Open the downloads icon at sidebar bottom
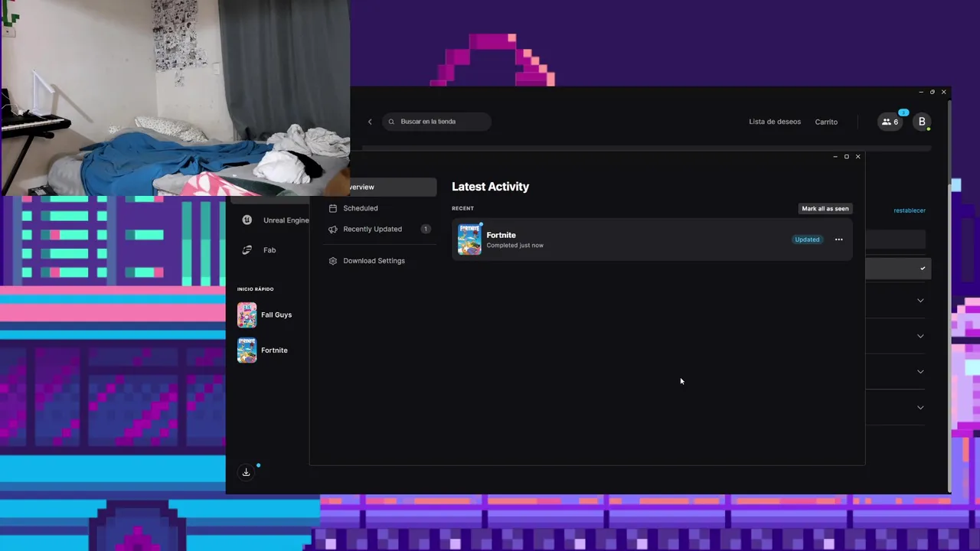This screenshot has width=980, height=551. (x=246, y=472)
